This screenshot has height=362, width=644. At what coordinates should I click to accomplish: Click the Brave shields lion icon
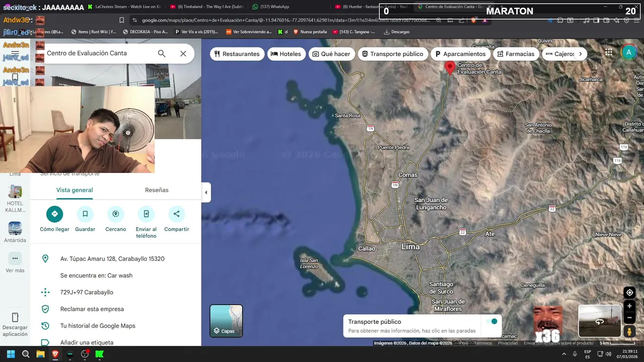point(473,20)
